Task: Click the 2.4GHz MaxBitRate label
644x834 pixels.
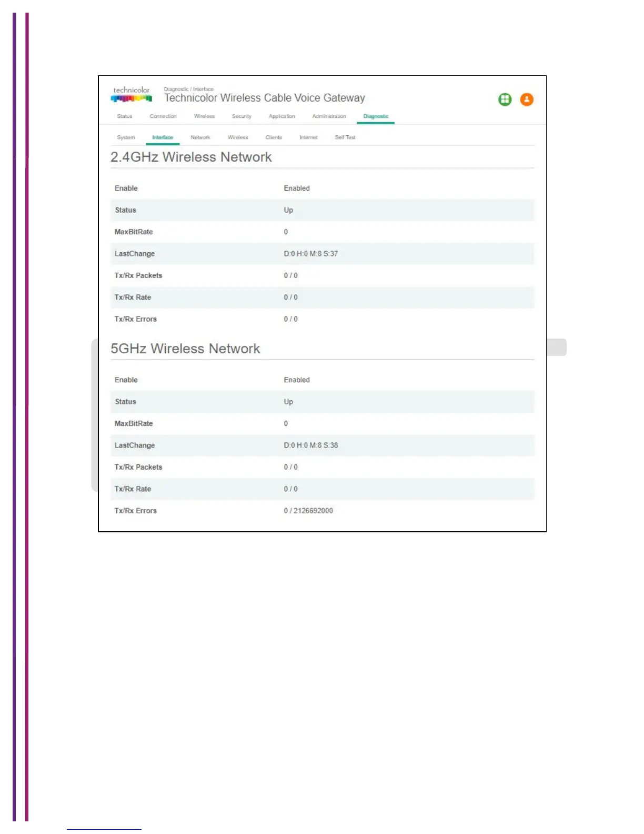Action: pyautogui.click(x=134, y=232)
